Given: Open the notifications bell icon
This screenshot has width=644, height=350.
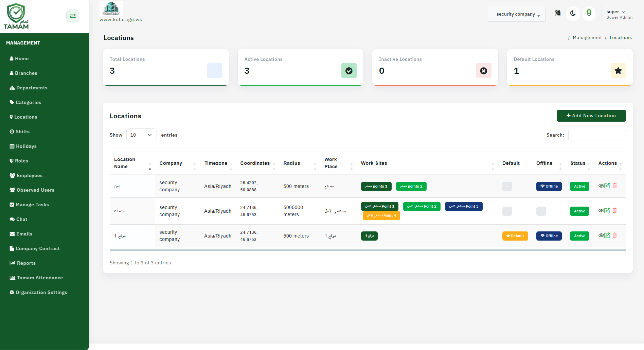Looking at the screenshot, I should tap(589, 13).
